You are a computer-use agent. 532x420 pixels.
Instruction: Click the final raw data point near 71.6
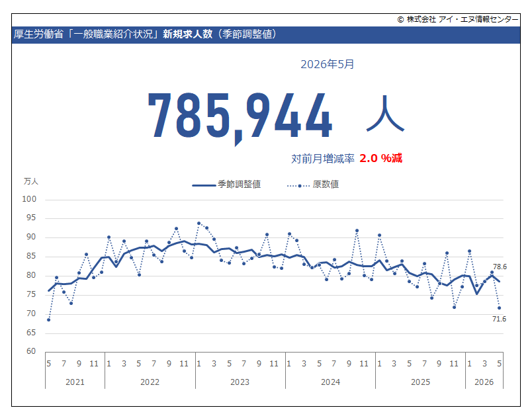pos(500,308)
